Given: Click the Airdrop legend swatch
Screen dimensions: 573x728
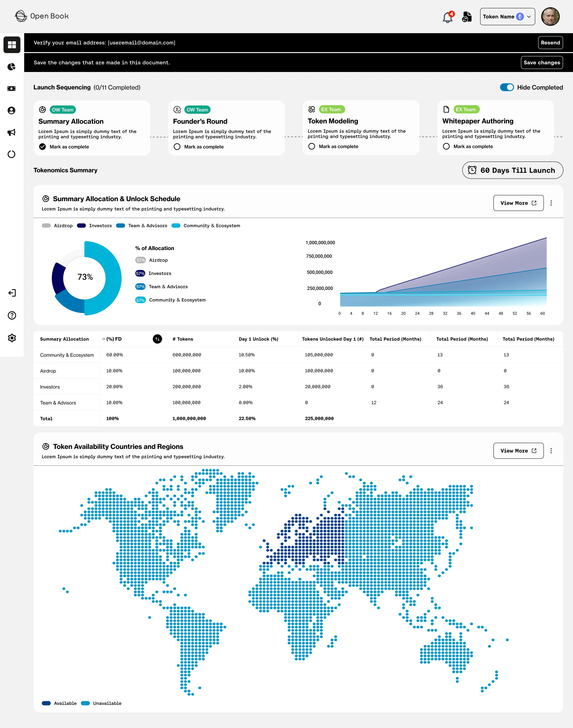Looking at the screenshot, I should (46, 226).
